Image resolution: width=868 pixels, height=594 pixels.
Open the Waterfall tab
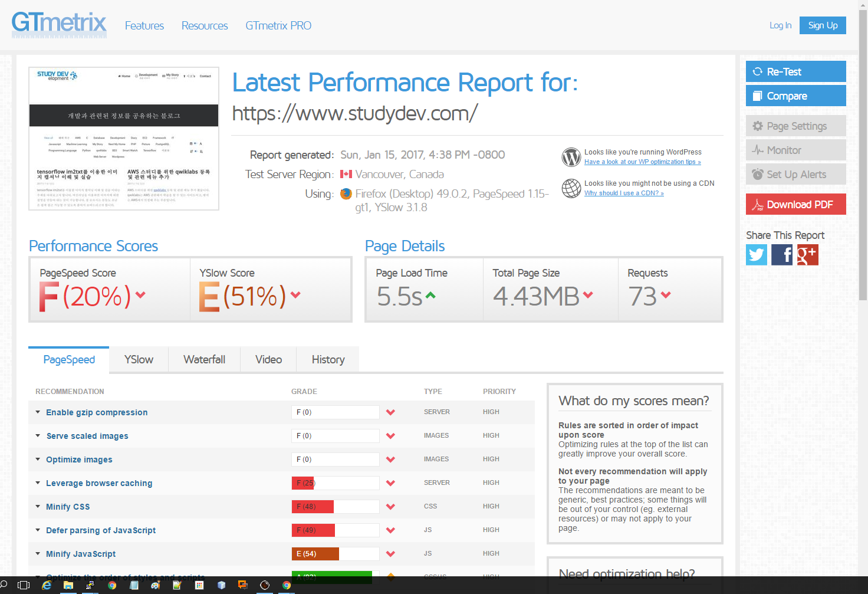point(204,360)
